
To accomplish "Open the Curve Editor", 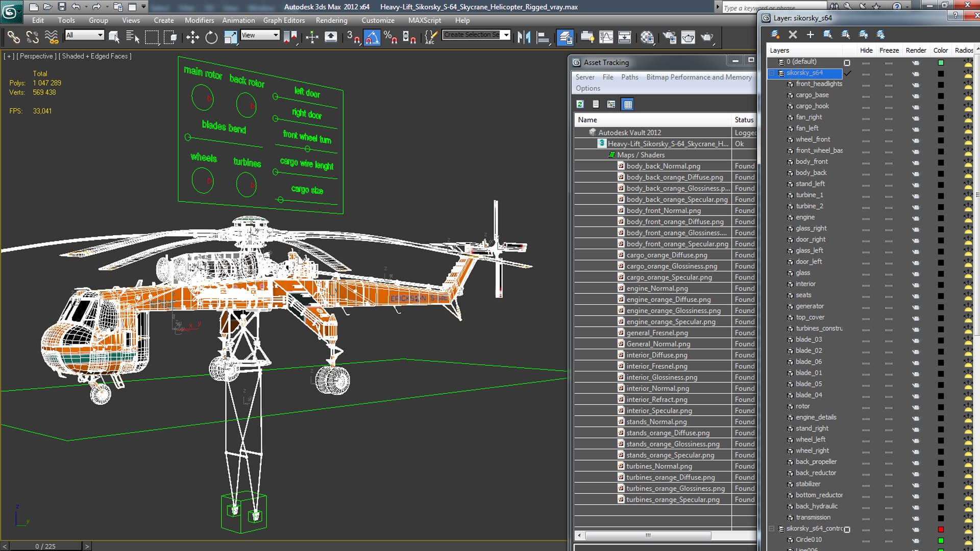I will click(x=606, y=37).
